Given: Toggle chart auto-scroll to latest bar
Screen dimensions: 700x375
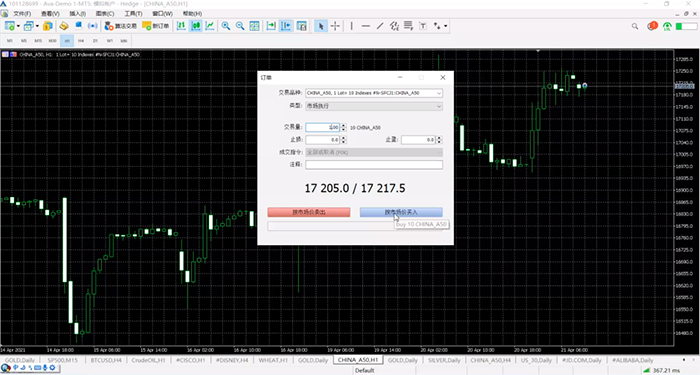Looking at the screenshot, I should [271, 26].
